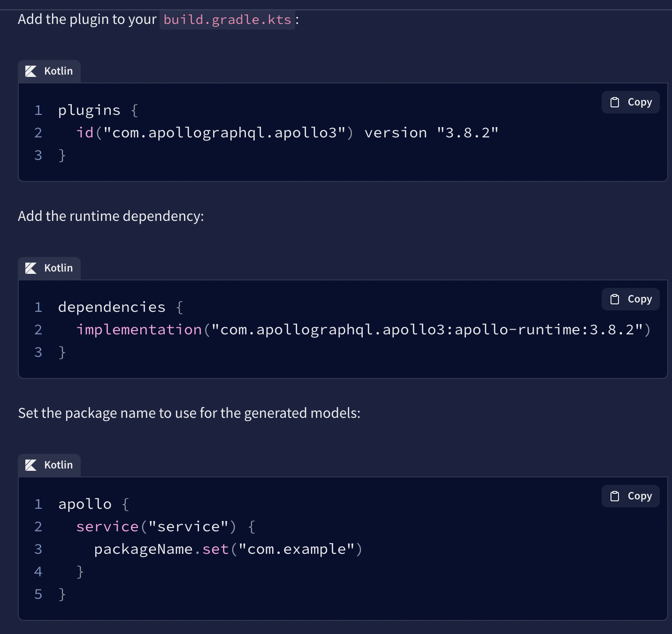
Task: Click clipboard icon in dependencies Copy button
Action: pos(615,299)
